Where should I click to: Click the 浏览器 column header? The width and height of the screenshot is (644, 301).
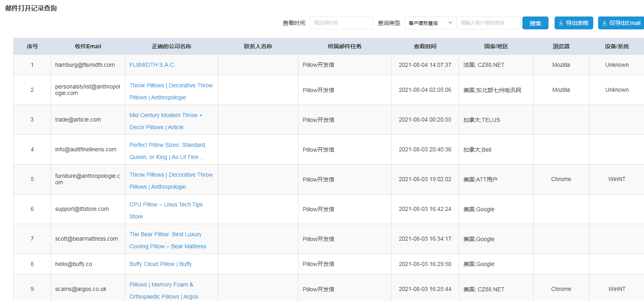561,46
